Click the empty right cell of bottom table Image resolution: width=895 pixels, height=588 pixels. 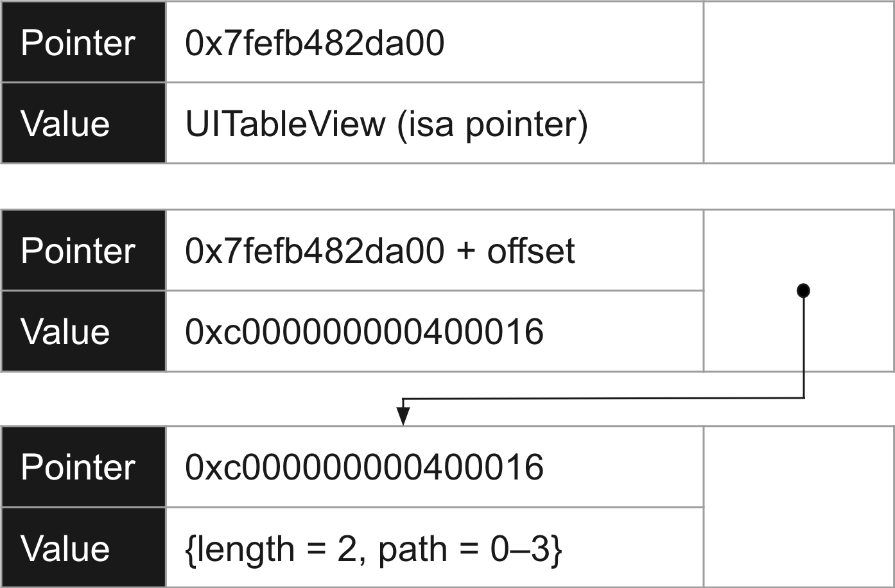tap(799, 506)
